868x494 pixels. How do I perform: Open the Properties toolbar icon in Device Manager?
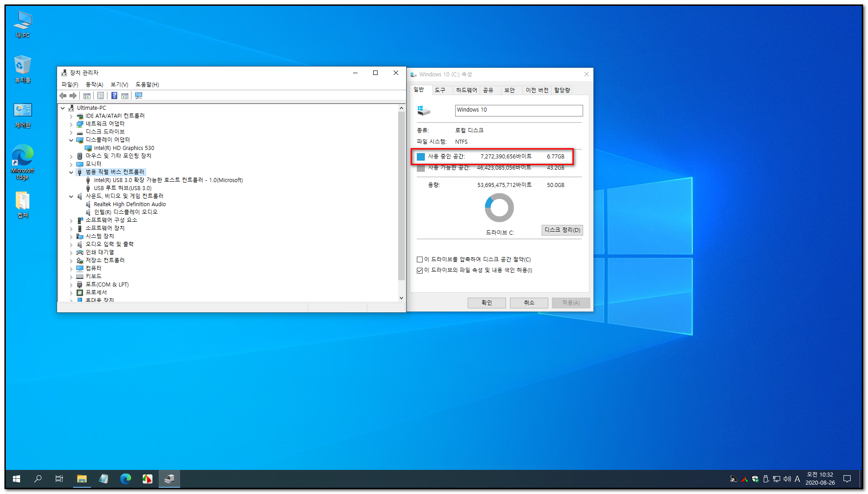[x=101, y=96]
